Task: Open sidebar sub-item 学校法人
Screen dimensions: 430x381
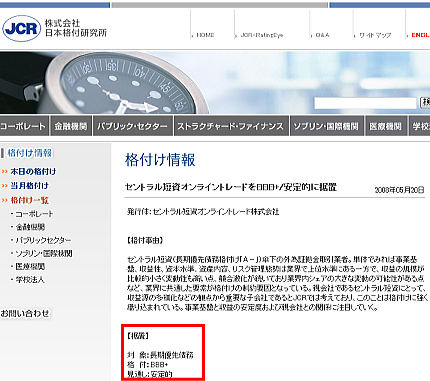Action: [30, 280]
